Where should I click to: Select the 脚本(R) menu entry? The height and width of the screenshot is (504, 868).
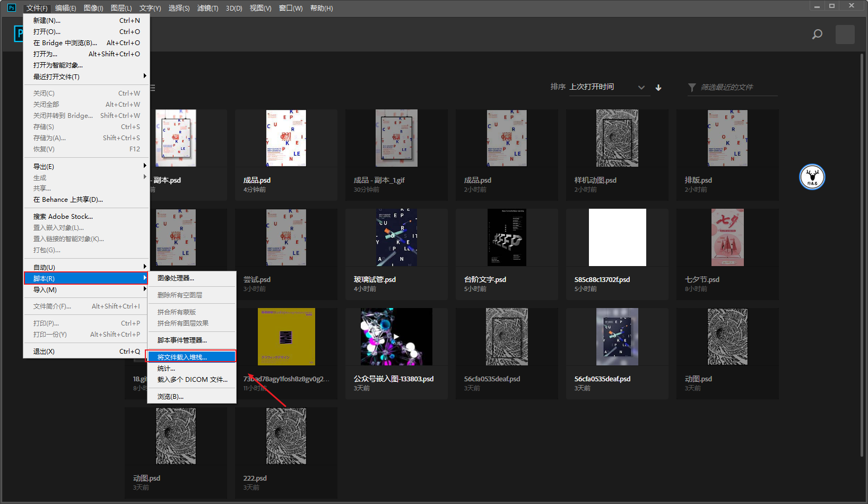tap(86, 278)
